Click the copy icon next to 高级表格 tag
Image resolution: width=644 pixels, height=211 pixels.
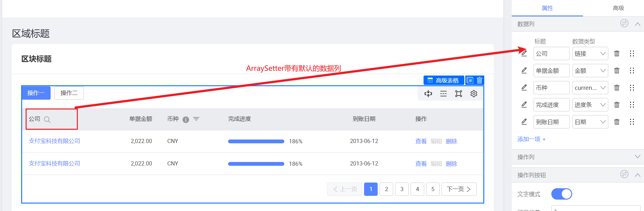(x=470, y=80)
